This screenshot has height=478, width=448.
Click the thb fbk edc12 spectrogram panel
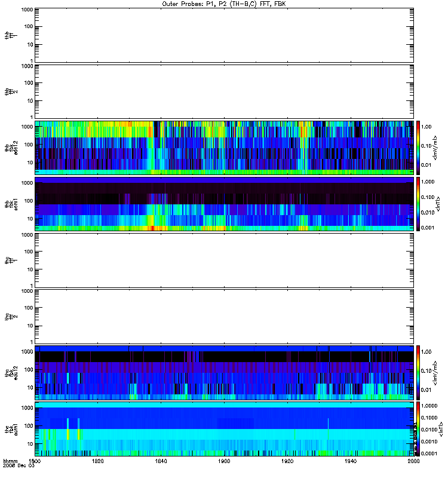pyautogui.click(x=224, y=148)
